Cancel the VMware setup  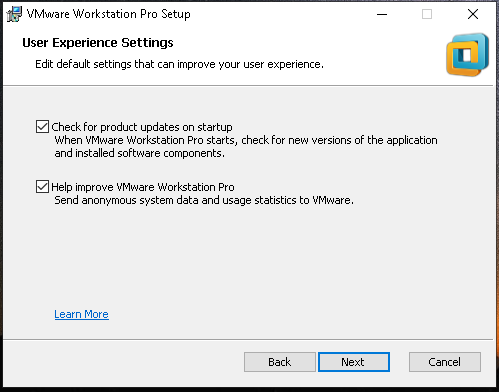tap(445, 362)
